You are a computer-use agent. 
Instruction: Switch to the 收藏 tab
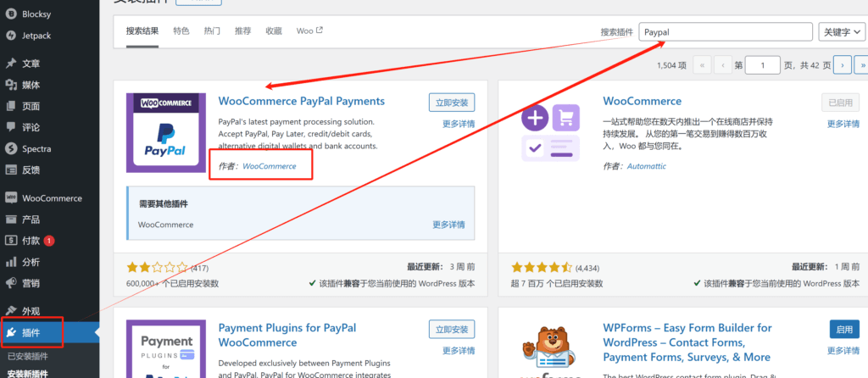click(274, 31)
